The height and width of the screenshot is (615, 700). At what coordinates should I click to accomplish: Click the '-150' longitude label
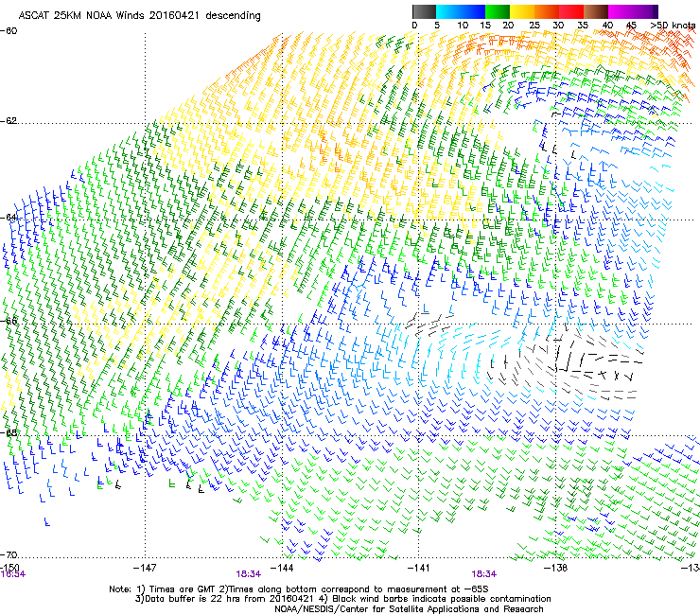[x=9, y=568]
